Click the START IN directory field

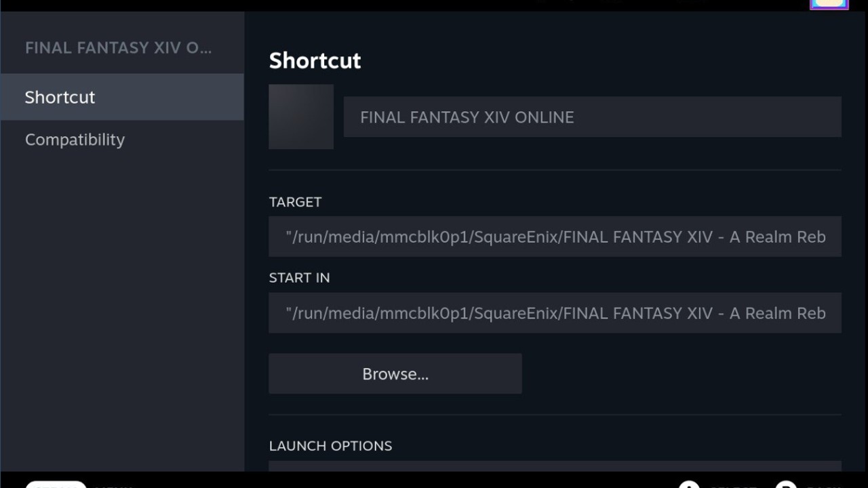click(x=555, y=313)
